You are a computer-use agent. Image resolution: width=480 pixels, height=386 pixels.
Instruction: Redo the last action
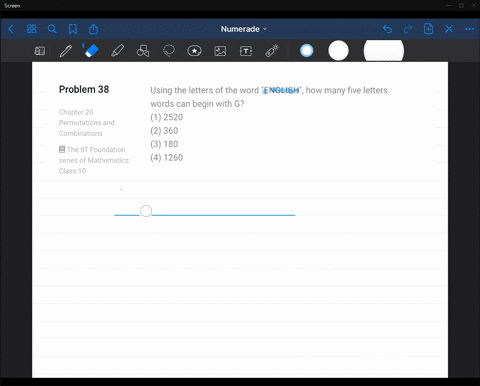[x=408, y=29]
